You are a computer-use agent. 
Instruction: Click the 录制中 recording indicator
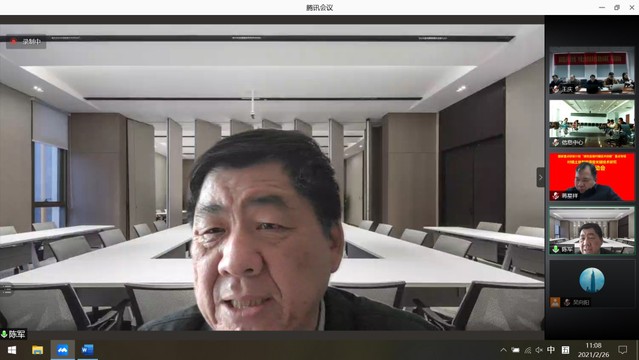(26, 42)
